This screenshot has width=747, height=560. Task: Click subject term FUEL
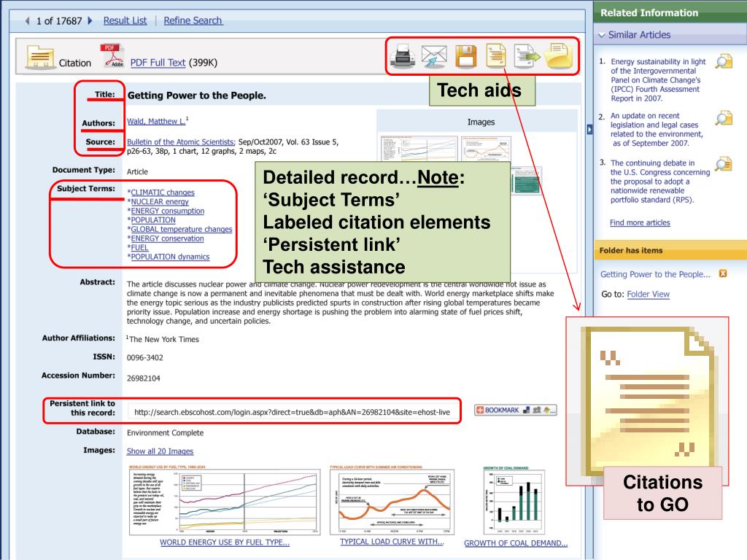(x=139, y=247)
